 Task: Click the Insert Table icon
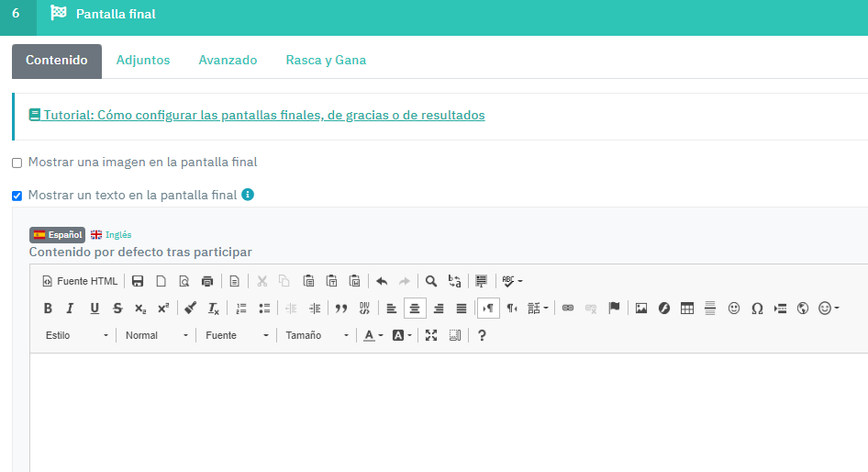[687, 308]
